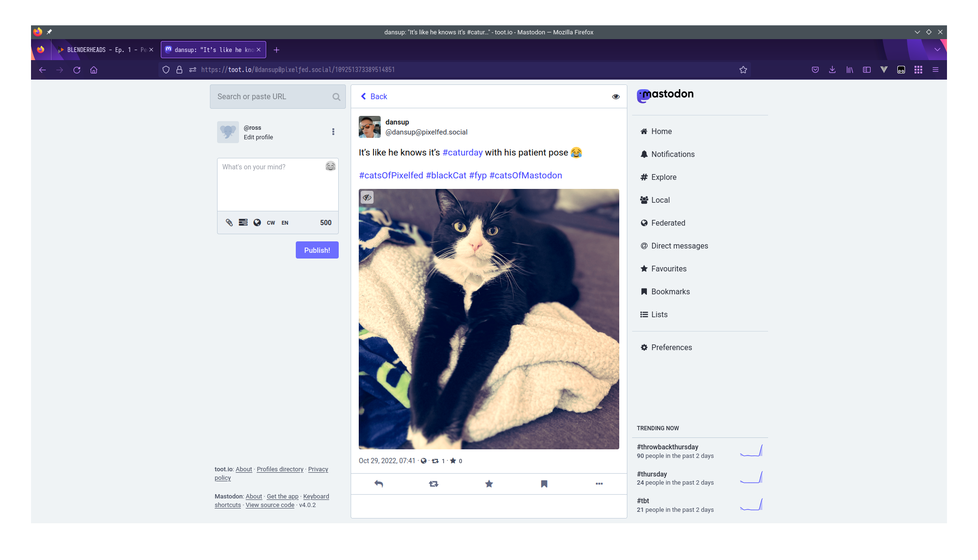Open the #catsOfPixelfed hashtag link
Image resolution: width=978 pixels, height=560 pixels.
click(390, 175)
